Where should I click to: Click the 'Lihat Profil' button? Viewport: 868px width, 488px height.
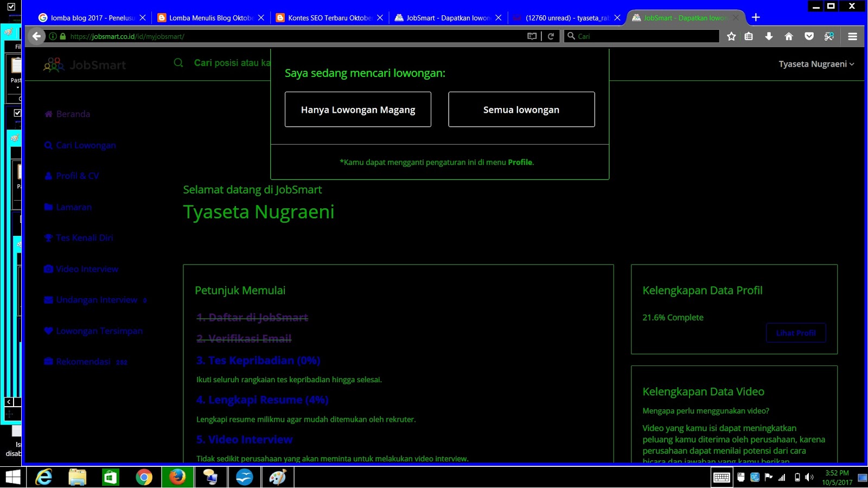point(796,333)
